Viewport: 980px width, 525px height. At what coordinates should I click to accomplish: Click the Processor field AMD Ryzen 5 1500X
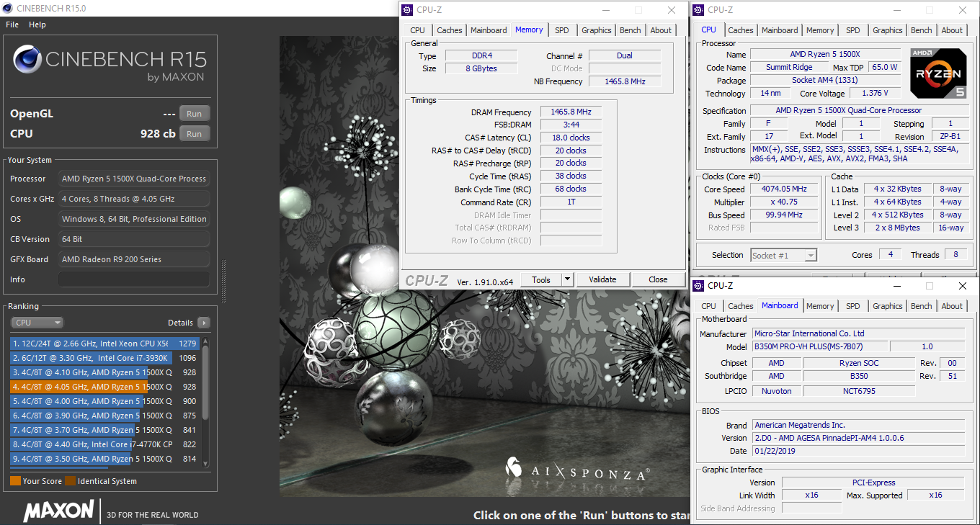point(134,179)
